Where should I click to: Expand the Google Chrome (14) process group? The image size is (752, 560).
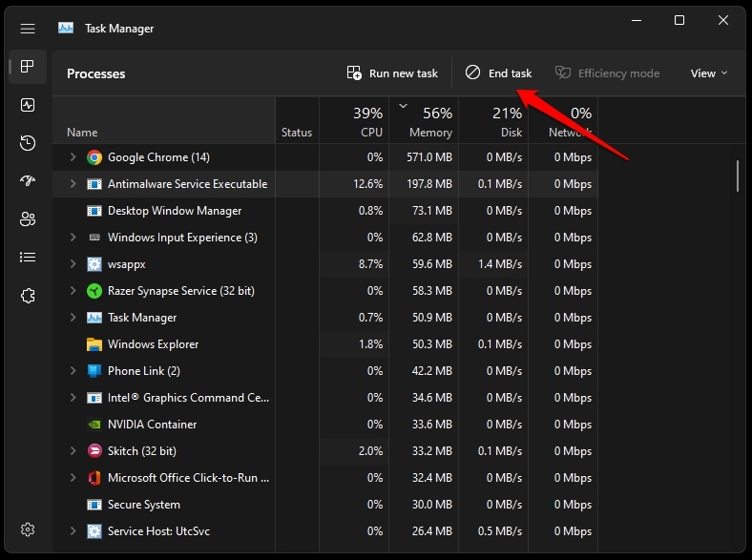(73, 156)
